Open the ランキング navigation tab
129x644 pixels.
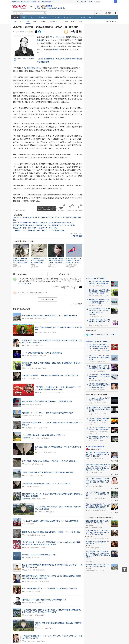click(x=81, y=17)
